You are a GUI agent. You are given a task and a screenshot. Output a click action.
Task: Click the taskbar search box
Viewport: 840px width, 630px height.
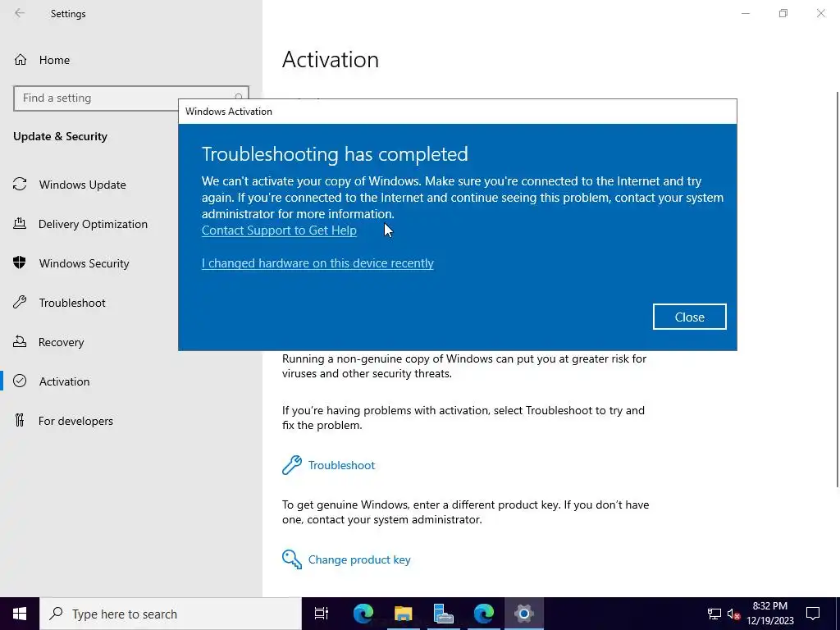point(171,614)
